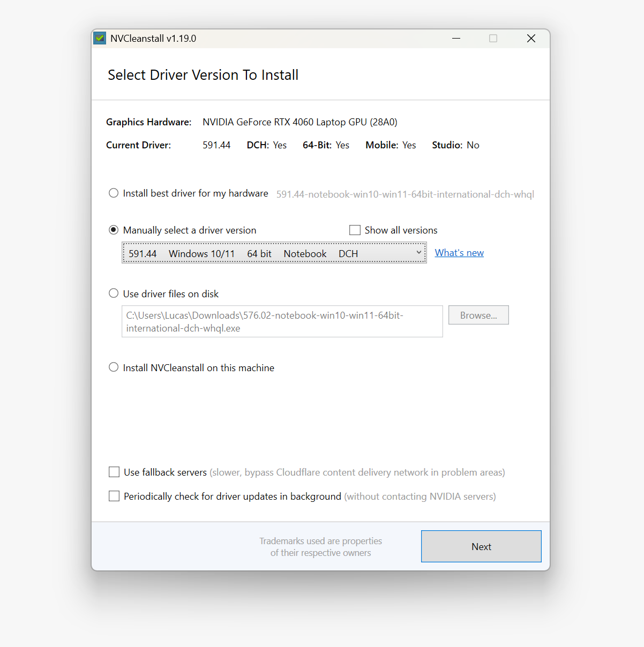This screenshot has width=644, height=647.
Task: Click the Graphics Hardware GPU name text
Action: [x=299, y=122]
